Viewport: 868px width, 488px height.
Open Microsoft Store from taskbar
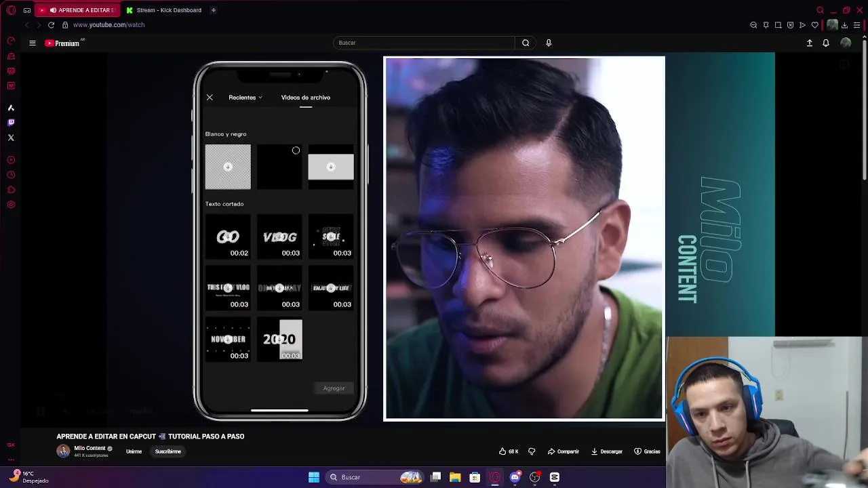coord(475,477)
